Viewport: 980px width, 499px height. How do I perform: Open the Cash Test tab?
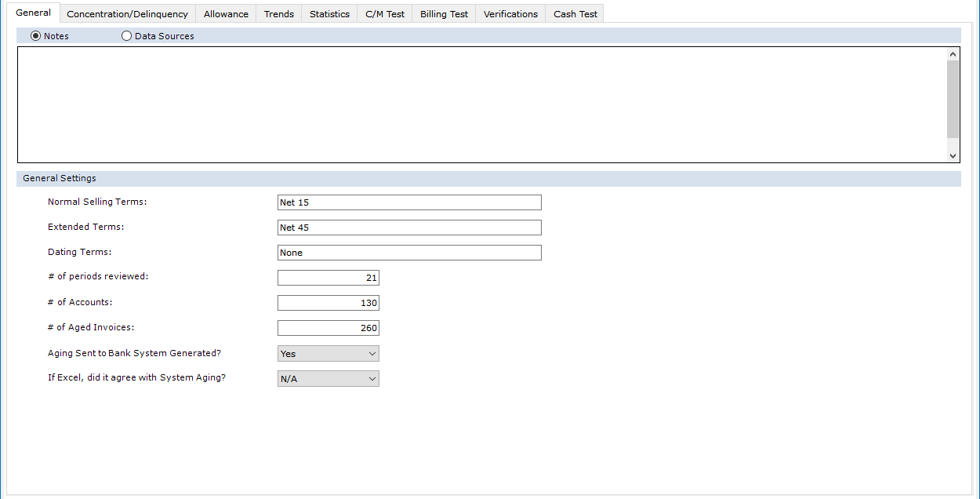(x=575, y=14)
